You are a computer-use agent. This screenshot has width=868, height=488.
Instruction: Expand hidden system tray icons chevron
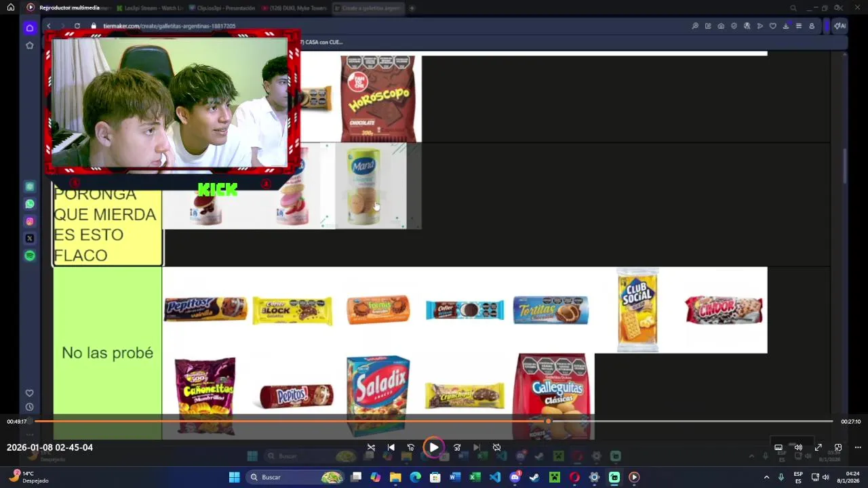tap(766, 477)
